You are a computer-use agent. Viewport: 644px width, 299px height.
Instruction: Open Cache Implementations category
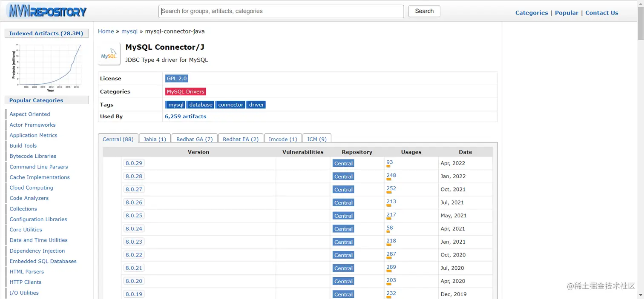pos(40,177)
